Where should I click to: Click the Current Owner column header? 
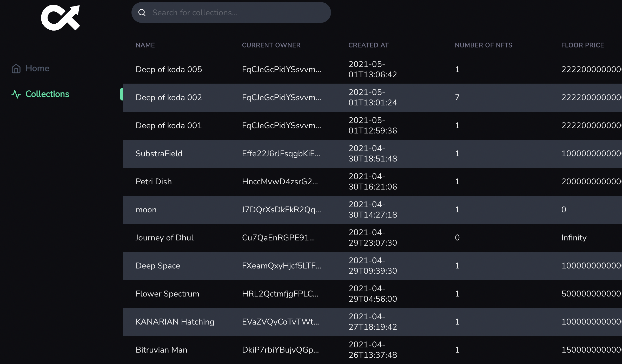(x=271, y=45)
